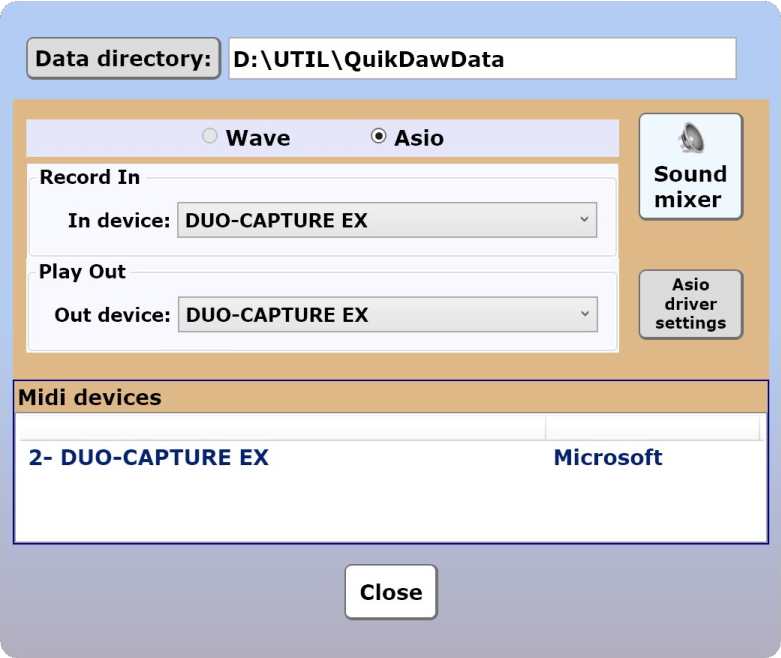Select the 2- DUO-CAPTURE EX midi device row
This screenshot has width=781, height=658.
click(x=390, y=457)
